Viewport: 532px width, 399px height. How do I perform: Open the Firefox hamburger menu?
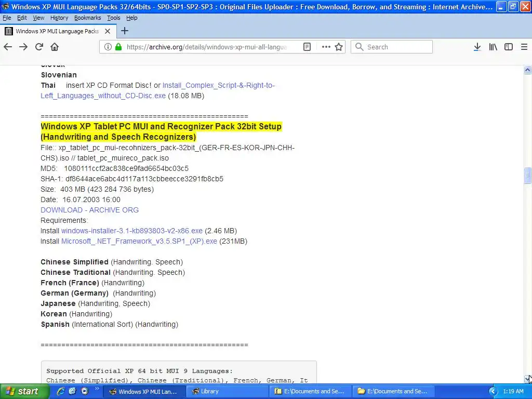coord(524,47)
